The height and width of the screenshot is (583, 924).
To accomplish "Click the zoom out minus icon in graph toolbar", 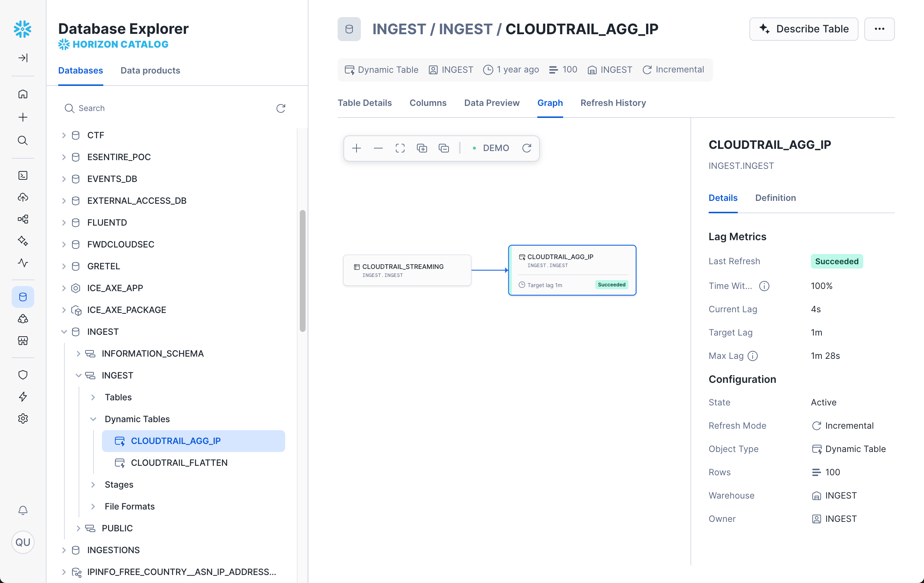I will [378, 148].
